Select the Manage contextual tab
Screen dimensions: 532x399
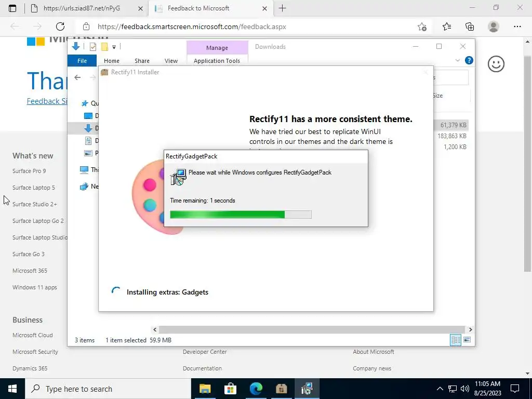click(x=217, y=48)
